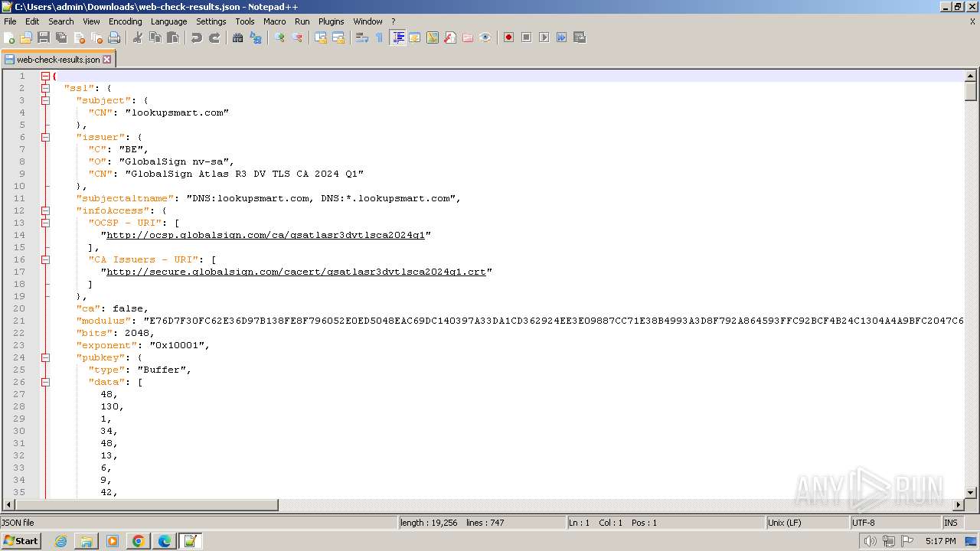The height and width of the screenshot is (551, 980).
Task: Launch Internet Explorer from taskbar
Action: (x=60, y=541)
